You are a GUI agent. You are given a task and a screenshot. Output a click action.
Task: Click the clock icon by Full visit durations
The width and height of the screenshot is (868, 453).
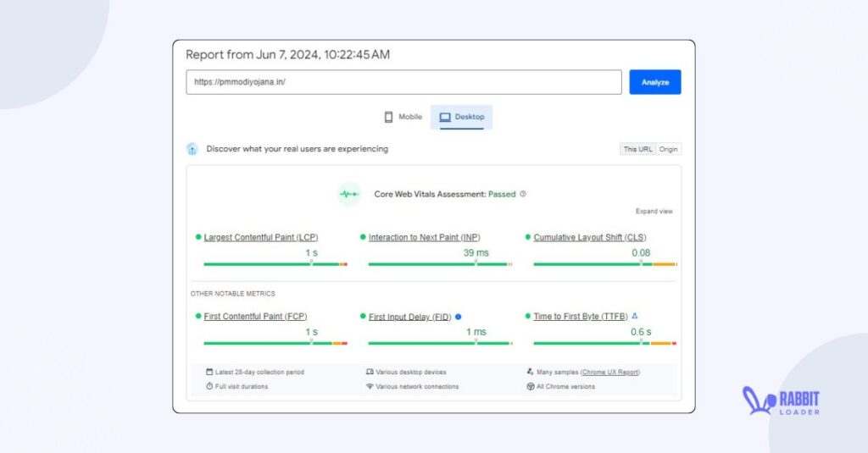[x=209, y=386]
